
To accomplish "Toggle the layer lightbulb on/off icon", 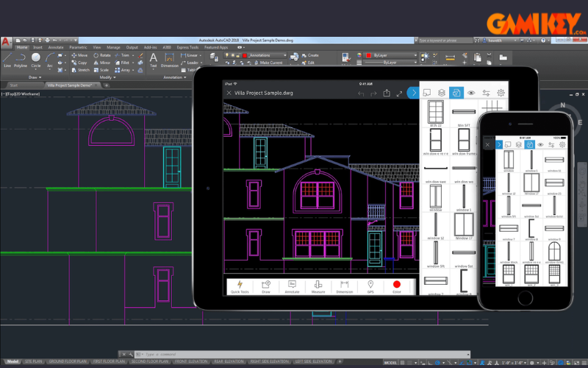I will click(227, 55).
